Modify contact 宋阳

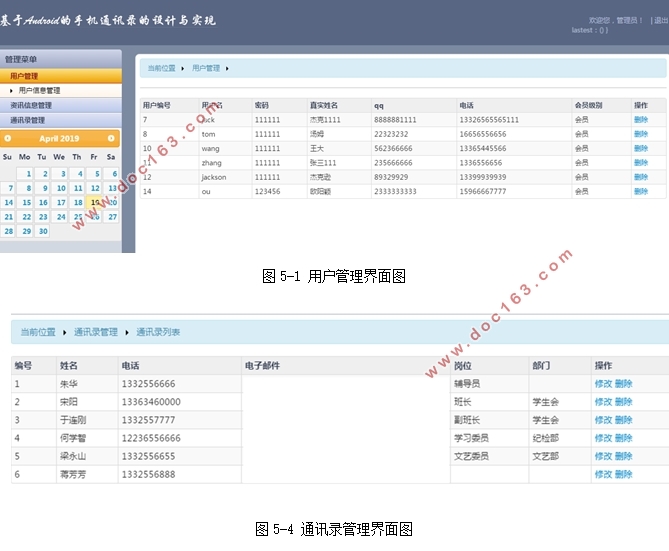tap(603, 402)
